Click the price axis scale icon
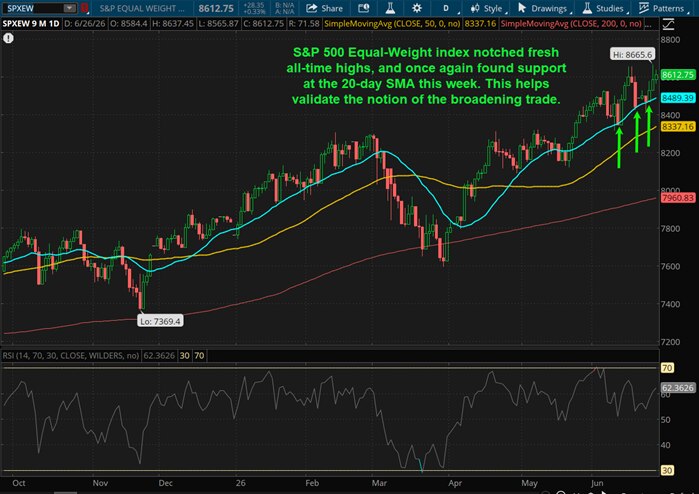Image resolution: width=699 pixels, height=494 pixels. point(668,25)
